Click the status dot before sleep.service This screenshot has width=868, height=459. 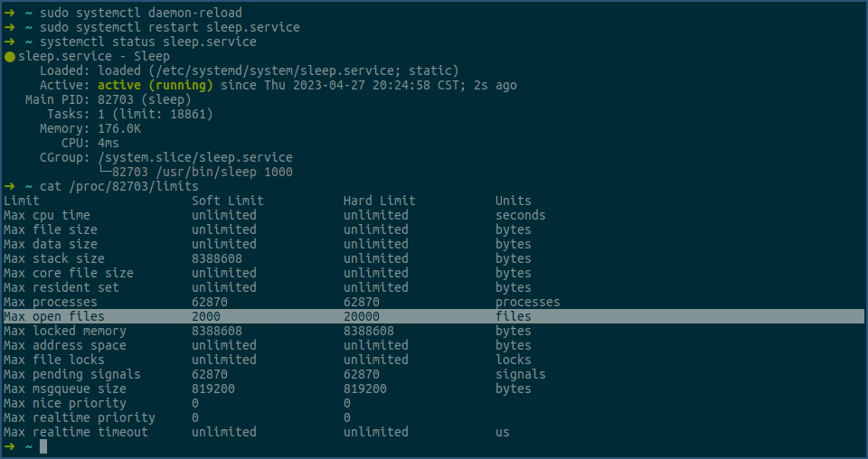pyautogui.click(x=10, y=56)
